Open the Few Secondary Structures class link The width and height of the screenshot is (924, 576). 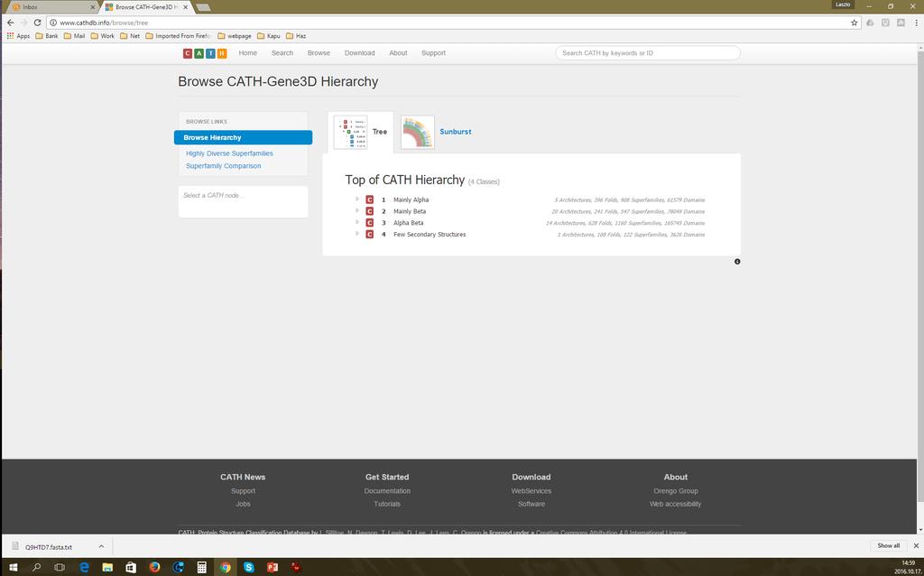click(430, 234)
